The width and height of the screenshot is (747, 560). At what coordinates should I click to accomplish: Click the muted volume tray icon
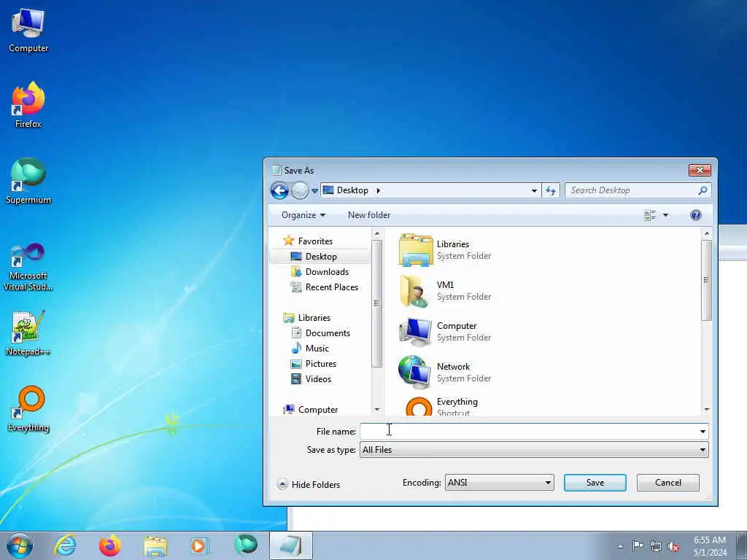pyautogui.click(x=673, y=546)
